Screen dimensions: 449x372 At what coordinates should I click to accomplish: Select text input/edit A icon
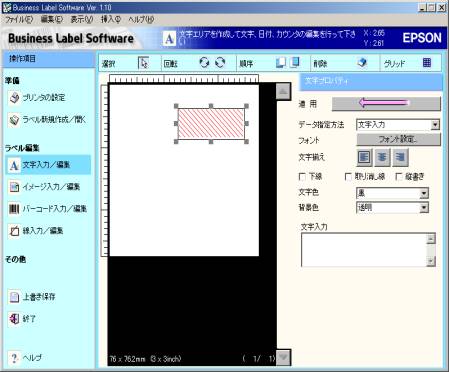[14, 165]
